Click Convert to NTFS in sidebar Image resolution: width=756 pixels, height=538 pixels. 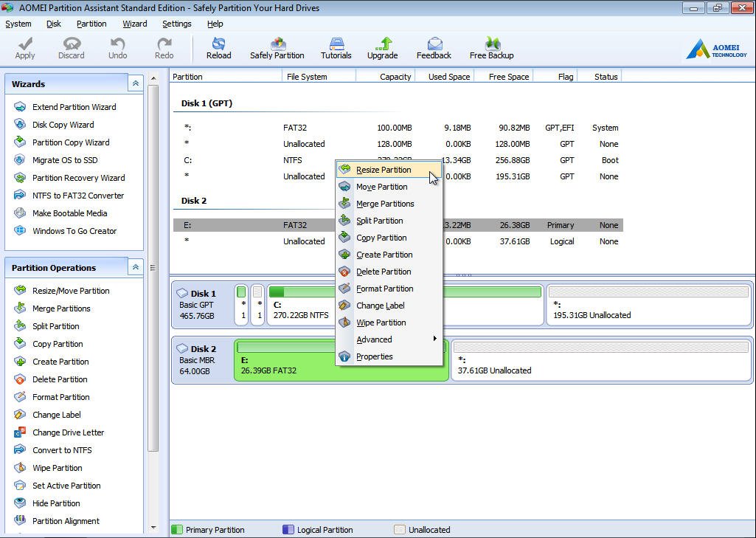coord(62,450)
